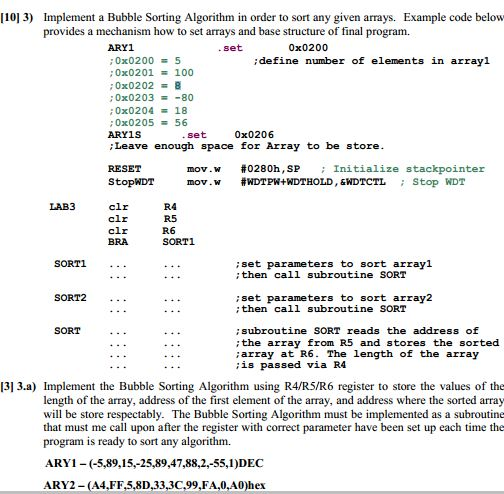The width and height of the screenshot is (504, 494).
Task: Click the '#0280h,SP' operand
Action: (x=270, y=169)
